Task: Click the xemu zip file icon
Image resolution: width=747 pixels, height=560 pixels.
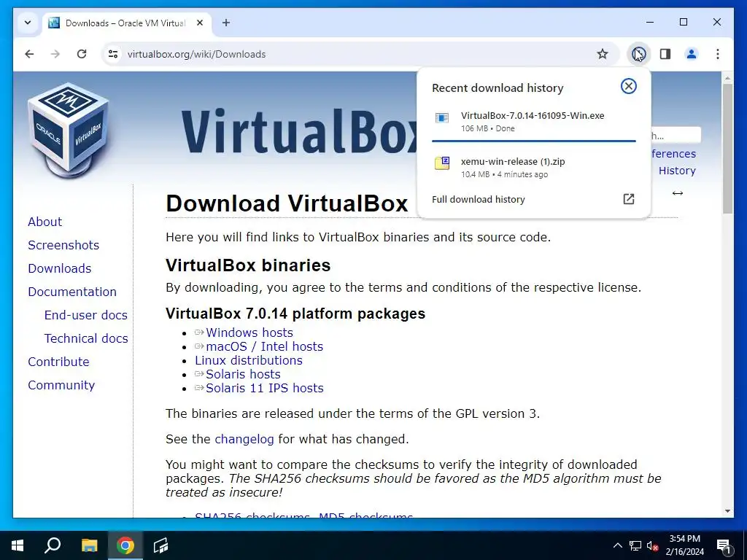Action: tap(442, 163)
